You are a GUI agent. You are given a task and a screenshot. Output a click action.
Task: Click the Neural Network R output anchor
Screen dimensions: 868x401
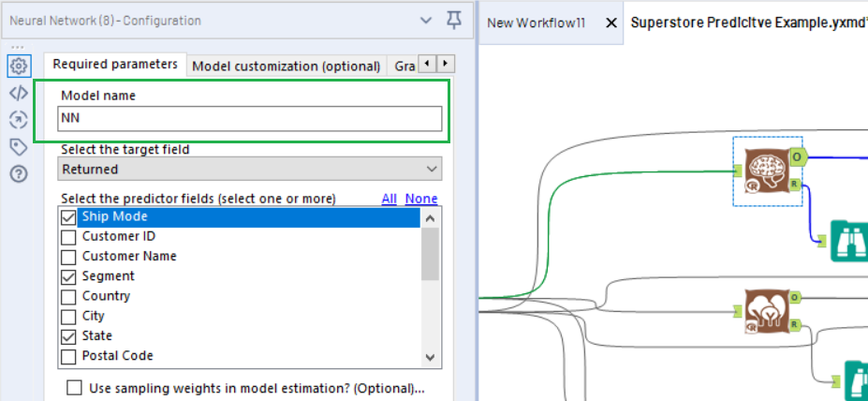(795, 184)
